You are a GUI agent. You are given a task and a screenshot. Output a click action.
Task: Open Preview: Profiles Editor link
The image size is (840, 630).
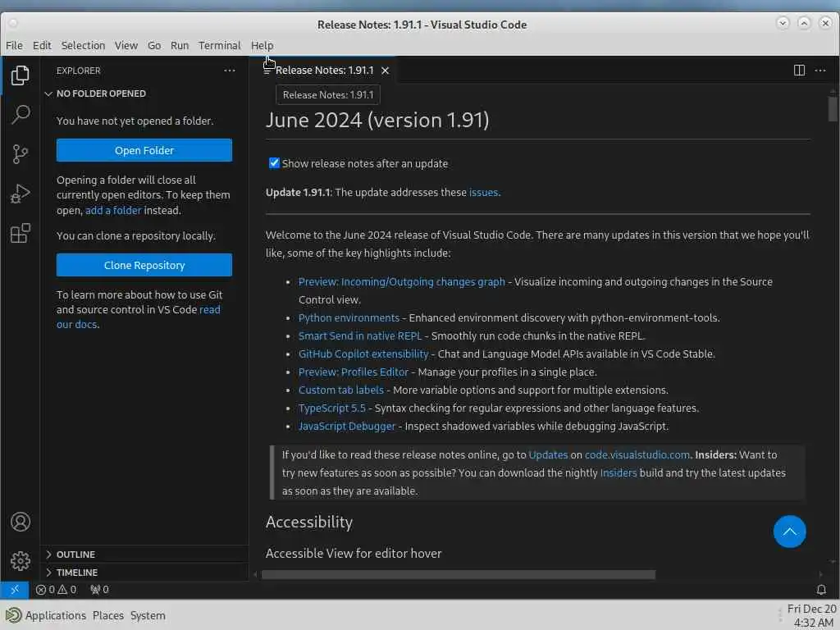353,372
